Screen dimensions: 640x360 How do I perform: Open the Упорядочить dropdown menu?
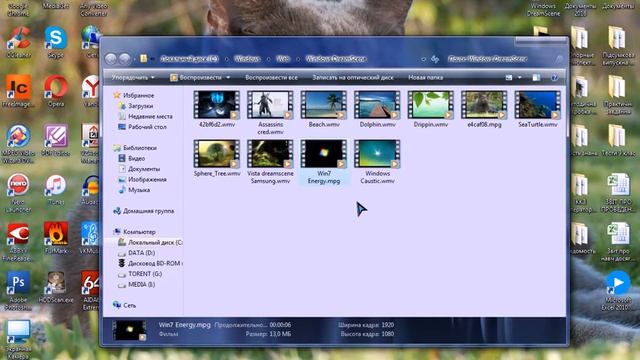pos(133,78)
